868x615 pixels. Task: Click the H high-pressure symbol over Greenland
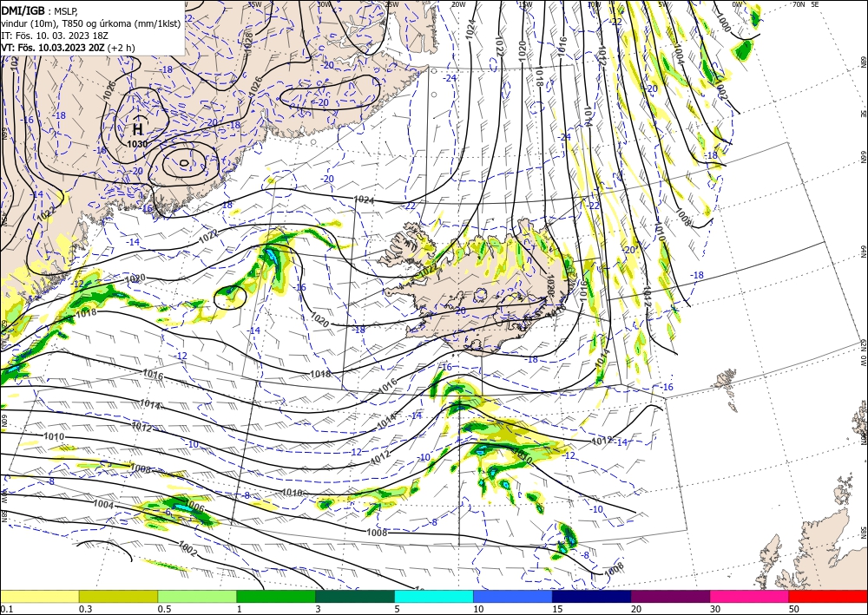tap(138, 129)
